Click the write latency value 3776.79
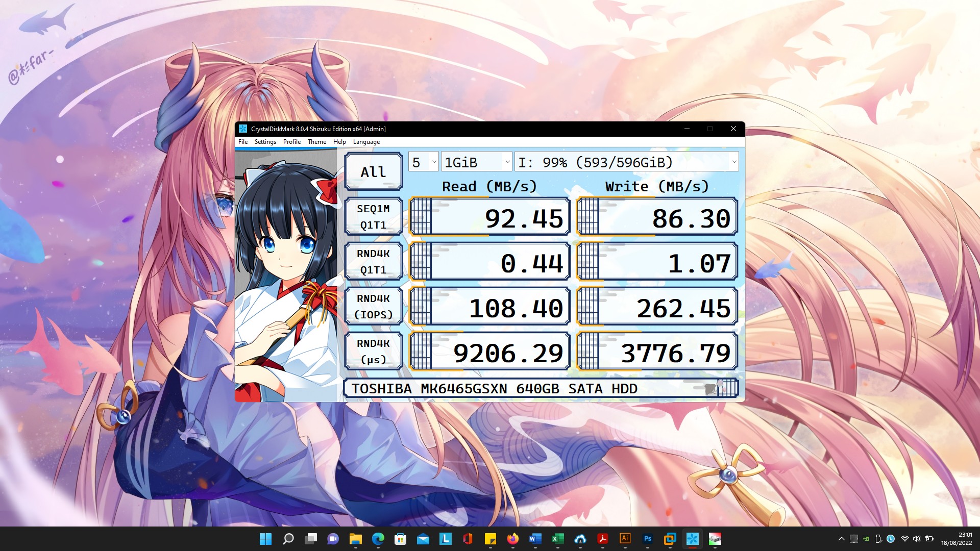980x551 pixels. (x=657, y=352)
